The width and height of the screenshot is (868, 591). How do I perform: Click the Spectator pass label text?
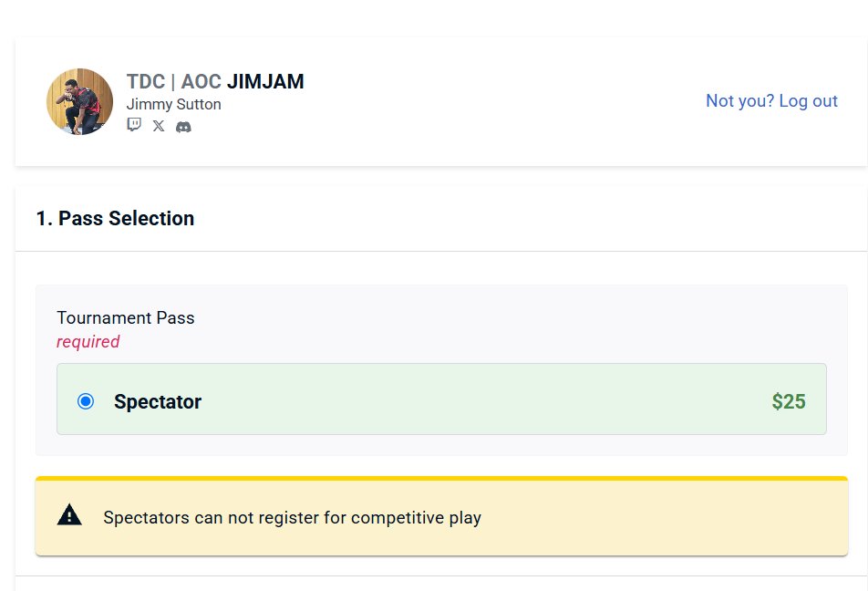click(x=158, y=401)
